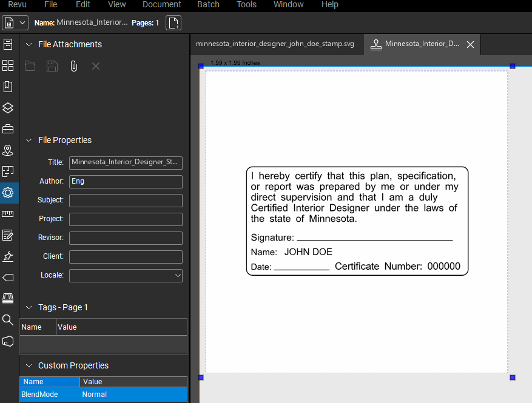532x403 pixels.
Task: Click the attach file paperclip icon
Action: coord(73,66)
